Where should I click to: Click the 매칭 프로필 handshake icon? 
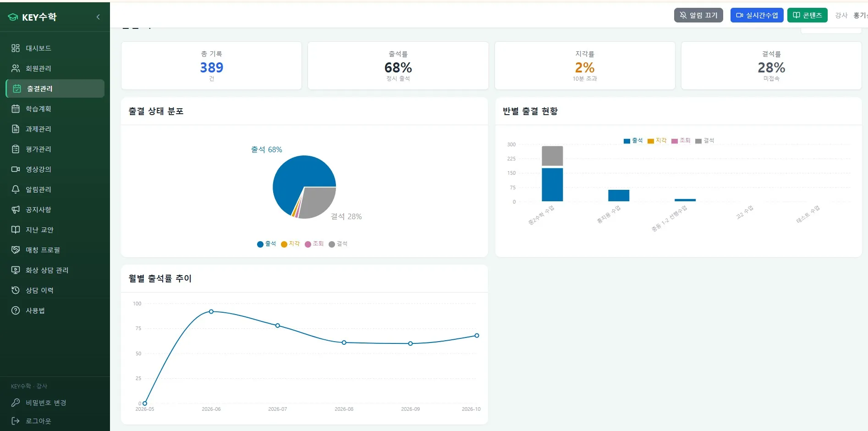point(16,250)
